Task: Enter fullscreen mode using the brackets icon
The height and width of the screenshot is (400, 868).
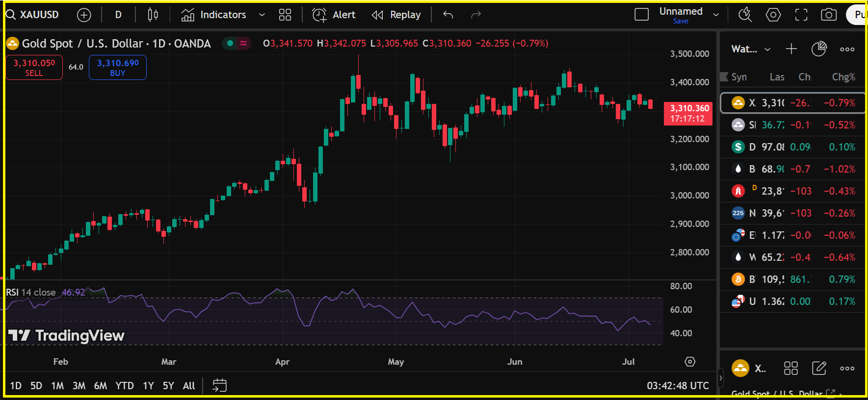Action: coord(801,15)
